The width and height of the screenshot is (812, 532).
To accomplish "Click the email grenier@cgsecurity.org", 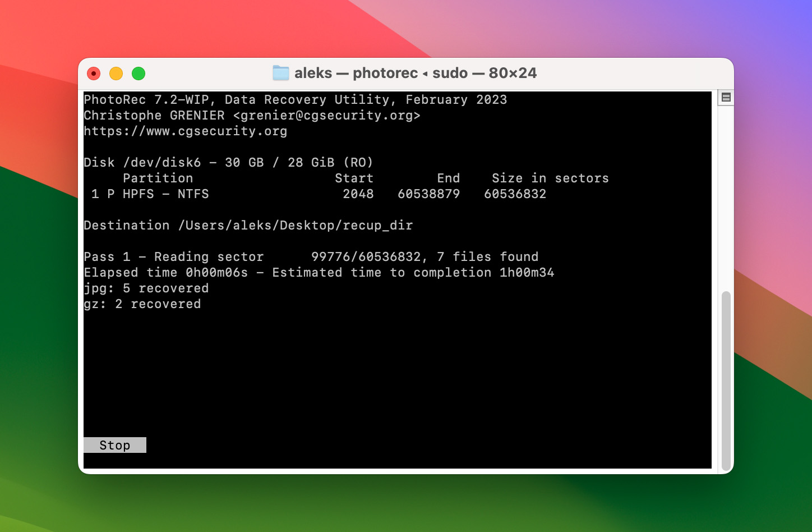I will [327, 116].
